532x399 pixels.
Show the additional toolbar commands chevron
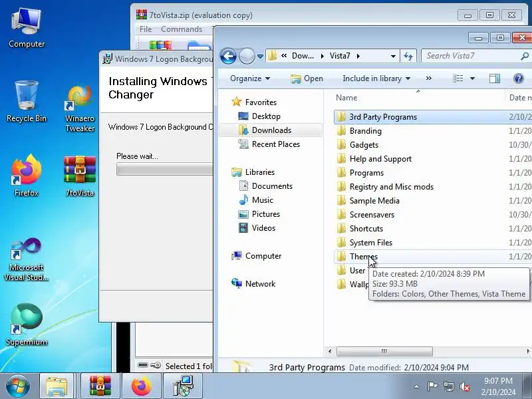pyautogui.click(x=429, y=78)
